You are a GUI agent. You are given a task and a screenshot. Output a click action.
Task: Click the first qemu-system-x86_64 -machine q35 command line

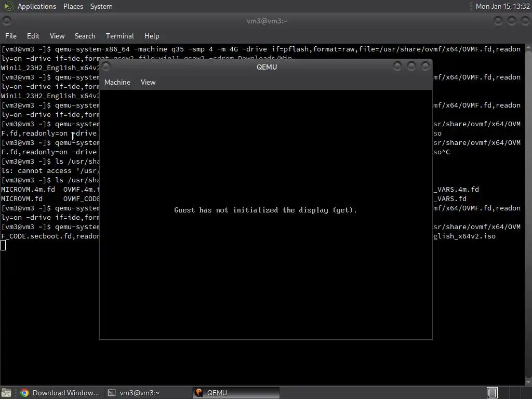(x=261, y=49)
